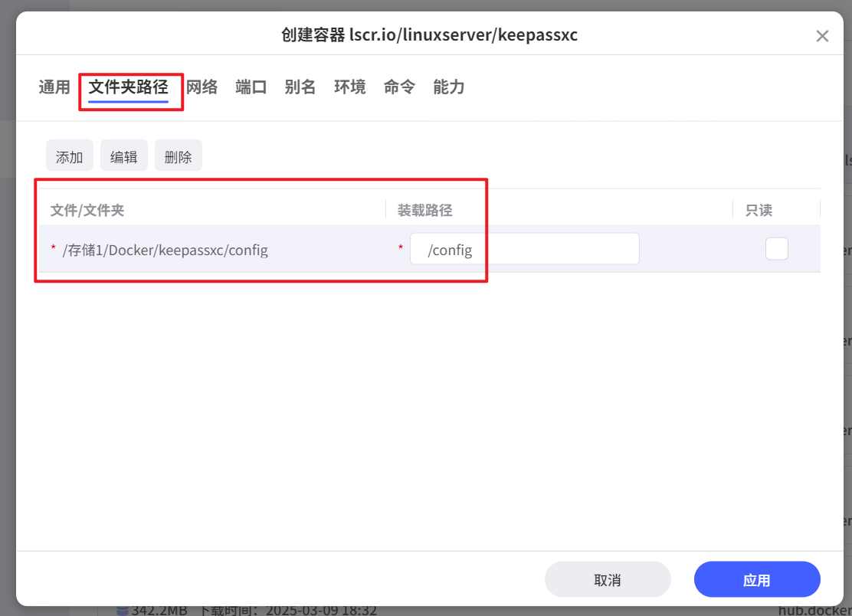The width and height of the screenshot is (852, 616).
Task: Click the 文件/文件夹 column header
Action: tap(87, 210)
